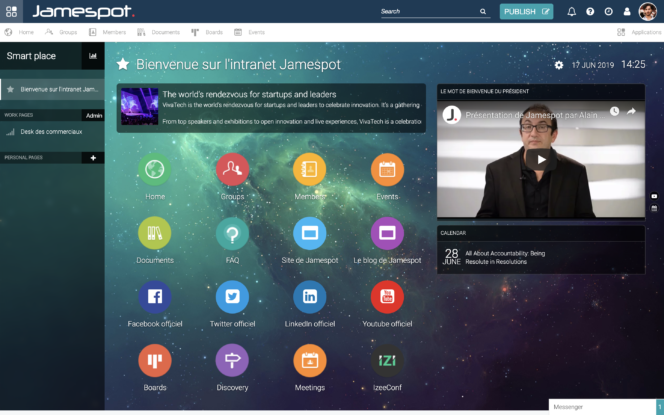Open Desk des commerciaux work page

[x=50, y=131]
